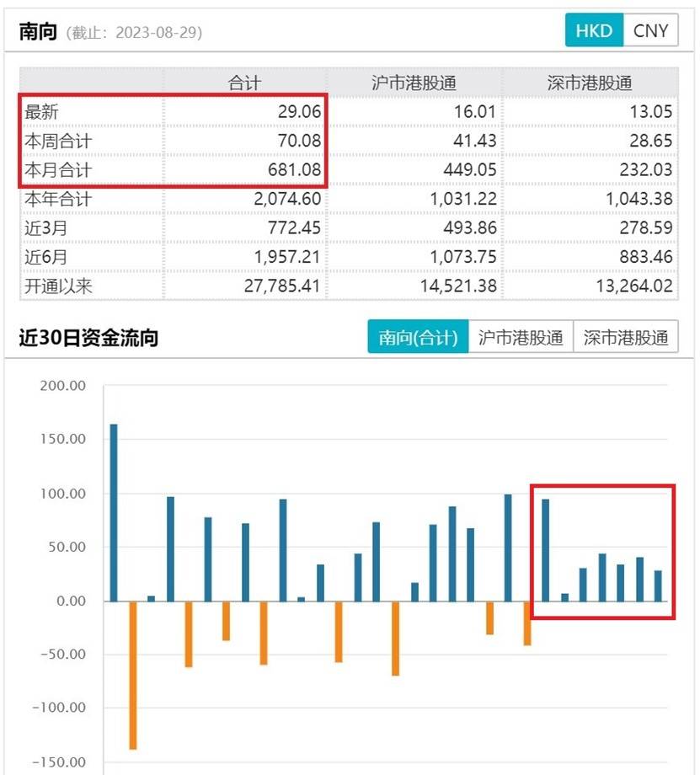This screenshot has height=775, width=700.
Task: Click the last blue bar on the right
Action: (x=658, y=586)
